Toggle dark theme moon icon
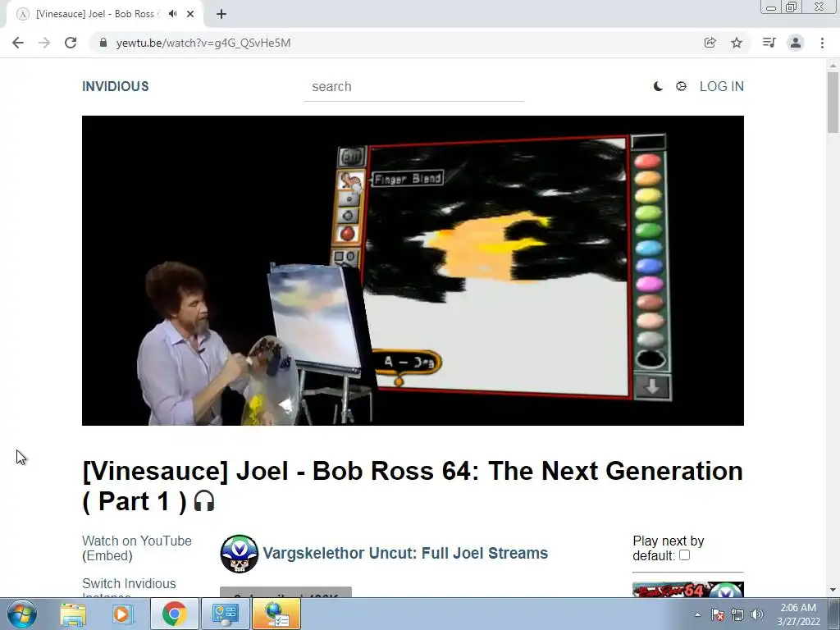This screenshot has height=630, width=840. 658,86
